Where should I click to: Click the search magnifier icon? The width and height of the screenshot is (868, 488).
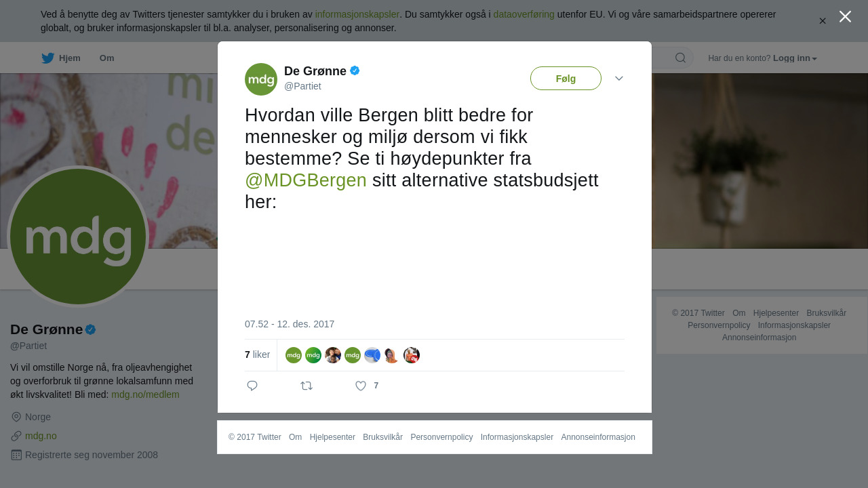pyautogui.click(x=680, y=58)
